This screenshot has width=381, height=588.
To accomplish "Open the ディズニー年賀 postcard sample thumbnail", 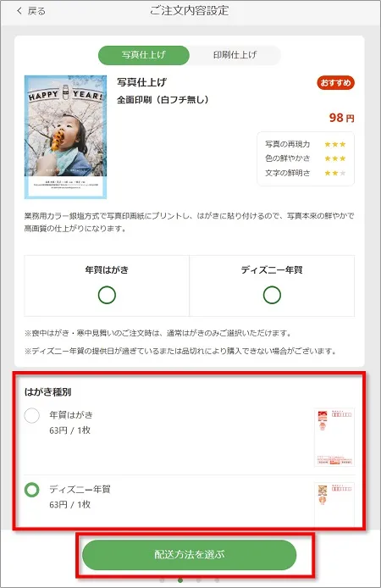I will (x=334, y=505).
